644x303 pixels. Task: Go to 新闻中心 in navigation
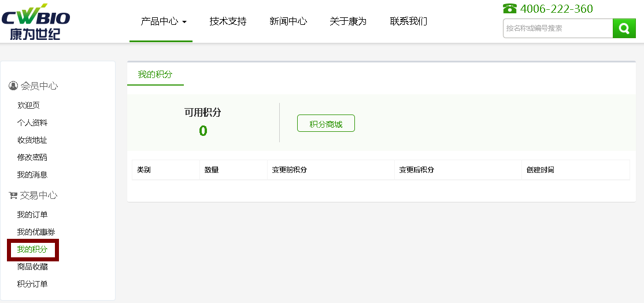(x=288, y=21)
